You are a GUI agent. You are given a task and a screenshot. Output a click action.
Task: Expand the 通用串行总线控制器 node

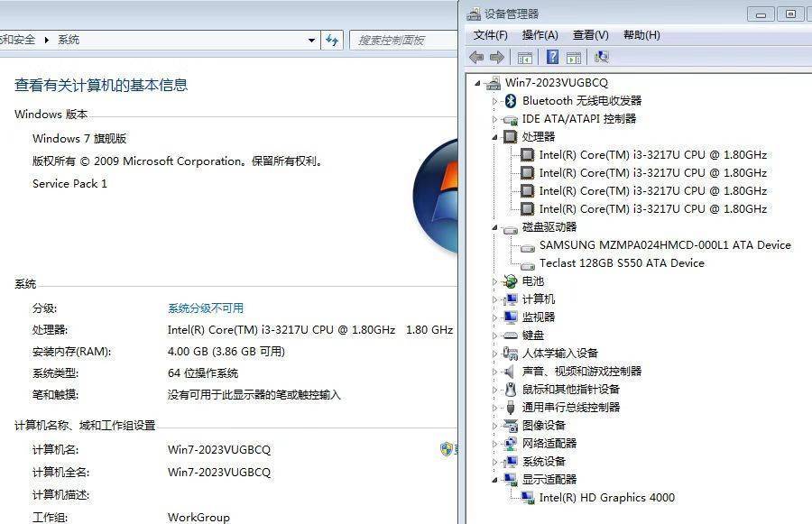(x=494, y=408)
